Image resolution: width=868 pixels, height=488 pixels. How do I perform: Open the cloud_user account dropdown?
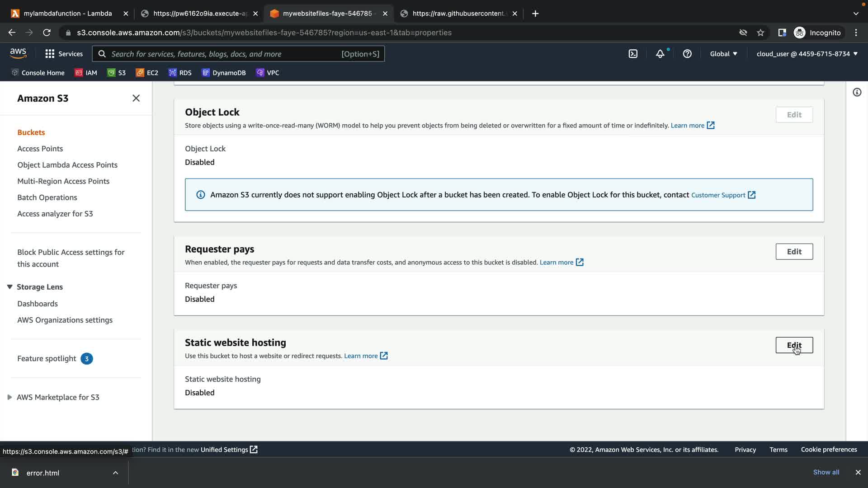click(807, 54)
